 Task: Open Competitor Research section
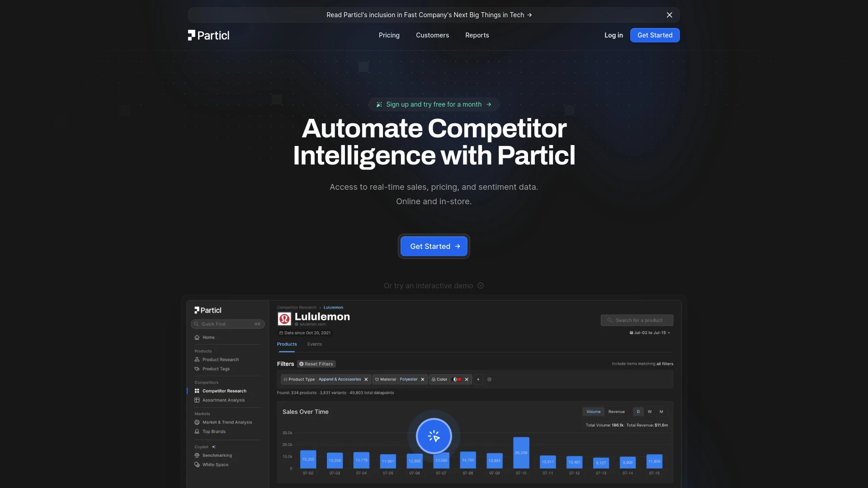click(x=224, y=391)
